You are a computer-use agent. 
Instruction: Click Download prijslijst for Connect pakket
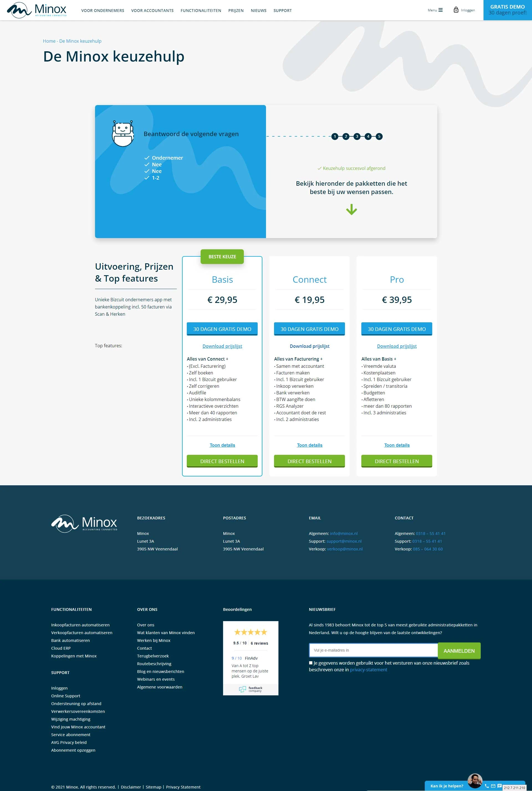coord(309,346)
